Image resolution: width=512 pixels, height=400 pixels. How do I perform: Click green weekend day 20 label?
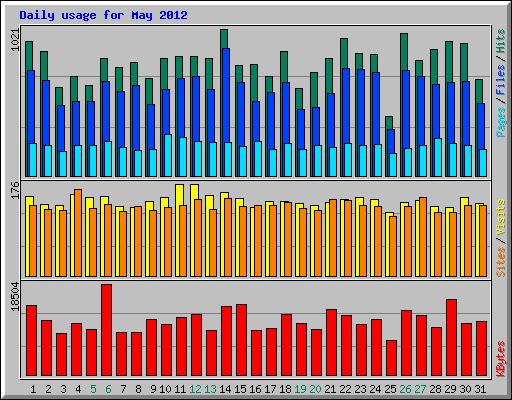click(x=315, y=389)
